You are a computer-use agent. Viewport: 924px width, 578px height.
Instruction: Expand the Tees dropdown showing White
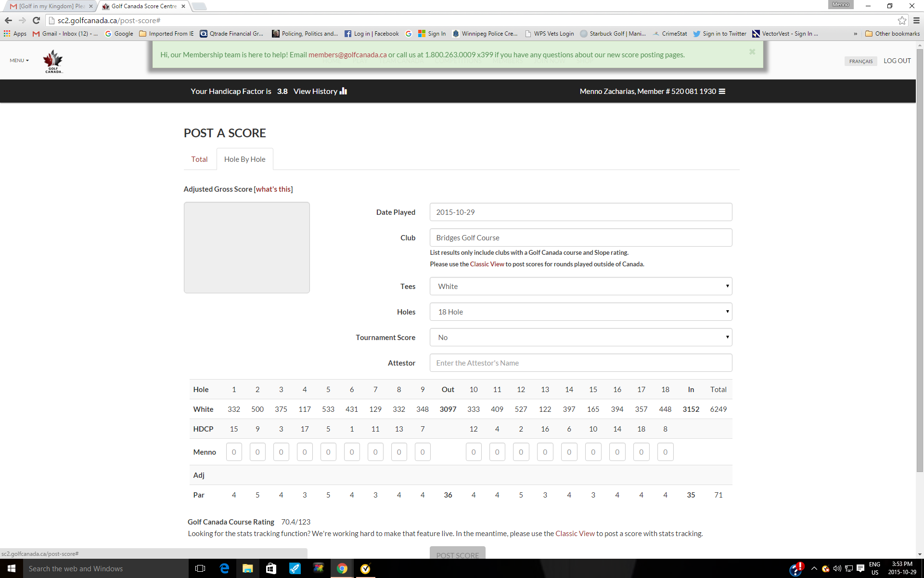pos(580,286)
